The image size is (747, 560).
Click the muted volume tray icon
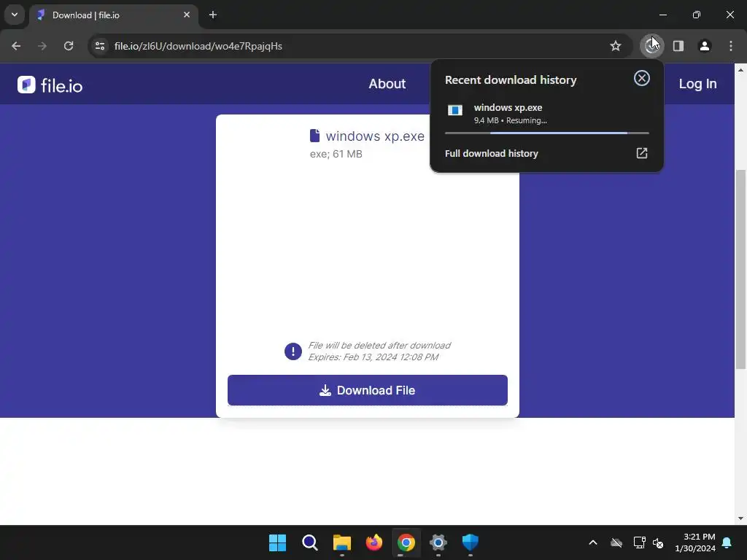click(658, 542)
